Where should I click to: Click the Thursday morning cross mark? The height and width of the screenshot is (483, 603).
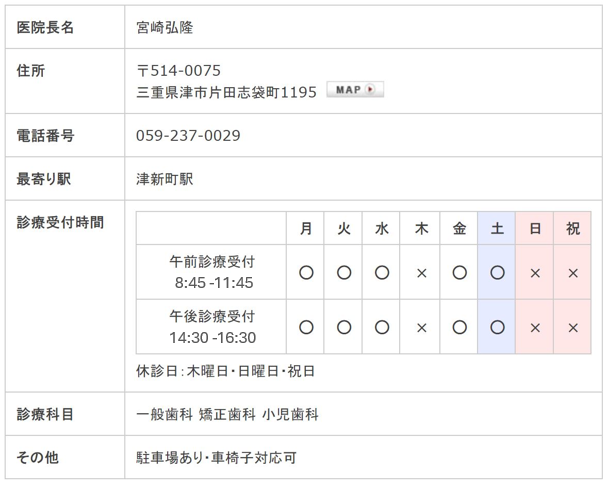point(421,273)
